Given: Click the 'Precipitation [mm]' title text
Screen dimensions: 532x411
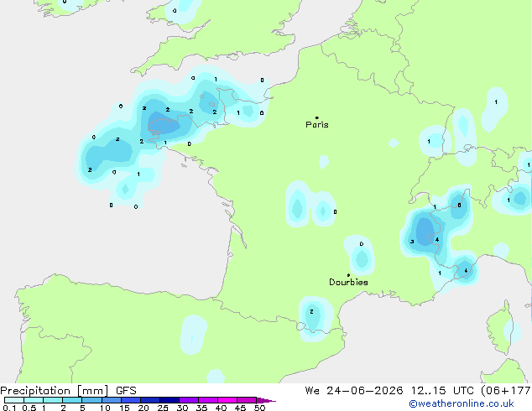Looking at the screenshot, I should pos(55,391).
